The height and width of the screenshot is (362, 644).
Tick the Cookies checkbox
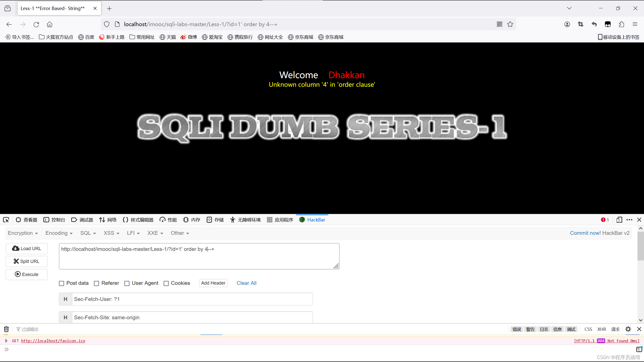pyautogui.click(x=166, y=283)
